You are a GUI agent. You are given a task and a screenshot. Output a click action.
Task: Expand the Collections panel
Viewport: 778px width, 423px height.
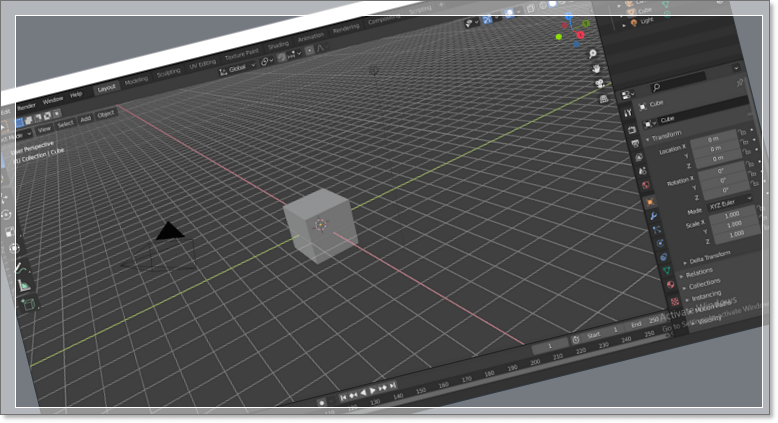[x=702, y=284]
